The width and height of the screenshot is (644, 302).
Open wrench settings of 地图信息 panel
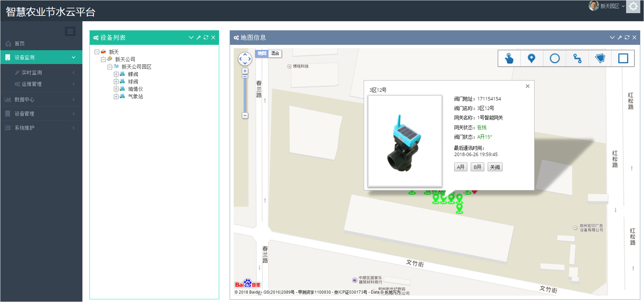(x=619, y=37)
